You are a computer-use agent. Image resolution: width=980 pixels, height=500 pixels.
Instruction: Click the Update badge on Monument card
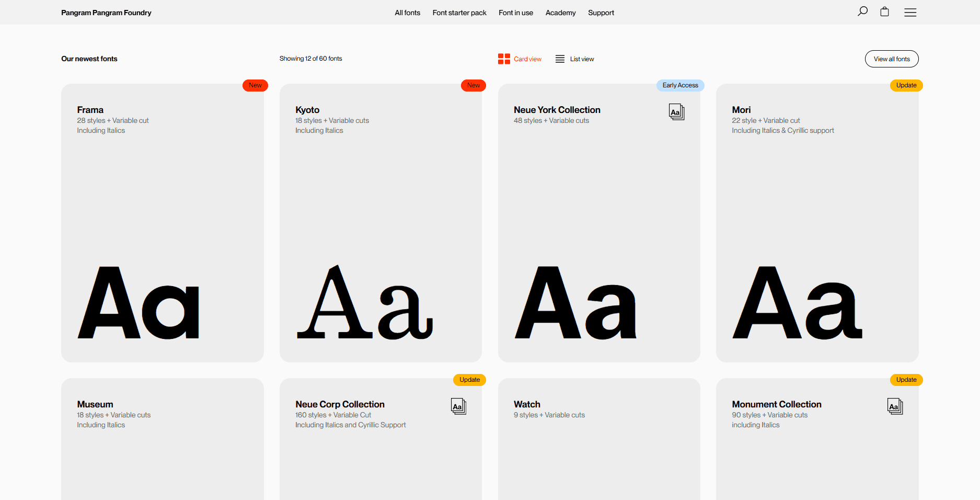(x=906, y=380)
